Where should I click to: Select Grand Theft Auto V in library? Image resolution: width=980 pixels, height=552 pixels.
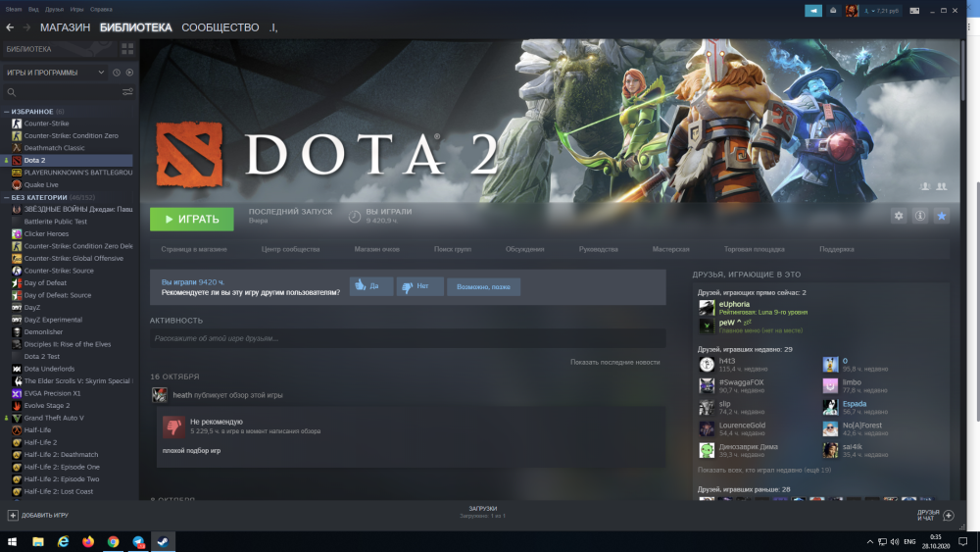point(54,418)
